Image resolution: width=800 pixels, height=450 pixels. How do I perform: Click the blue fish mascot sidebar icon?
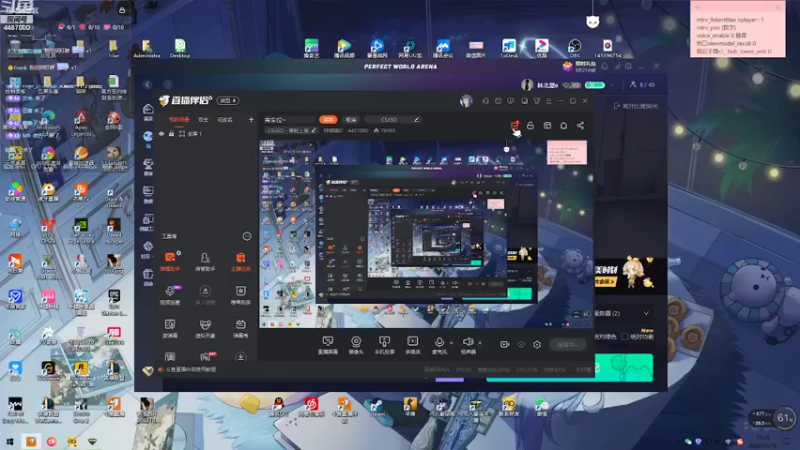point(148,138)
